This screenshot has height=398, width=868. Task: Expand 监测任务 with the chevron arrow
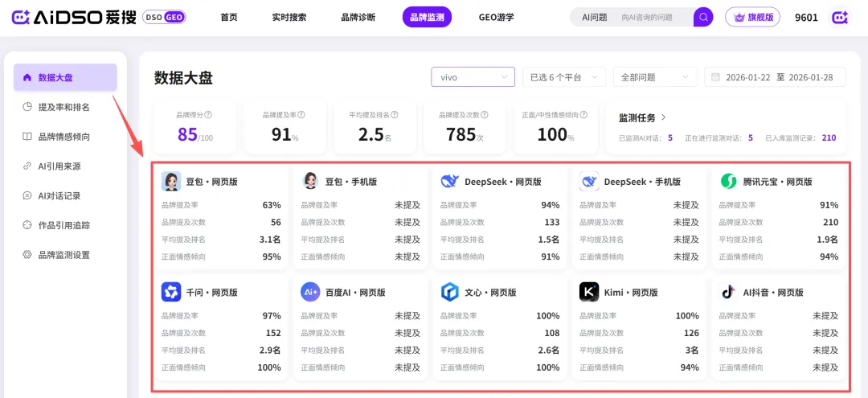pos(664,117)
